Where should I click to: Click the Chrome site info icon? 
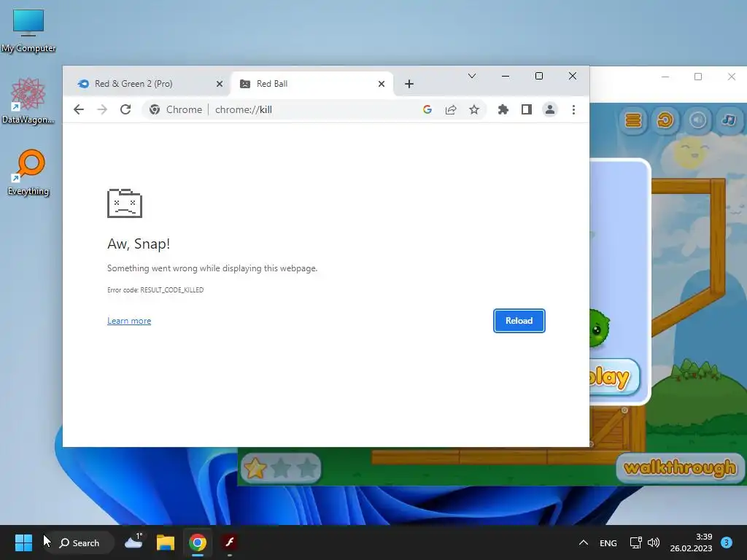click(x=155, y=109)
